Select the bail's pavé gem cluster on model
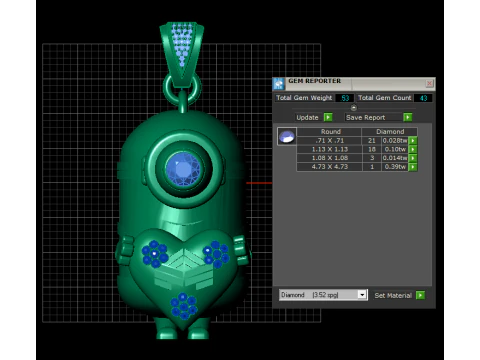480x360 pixels. tap(182, 44)
